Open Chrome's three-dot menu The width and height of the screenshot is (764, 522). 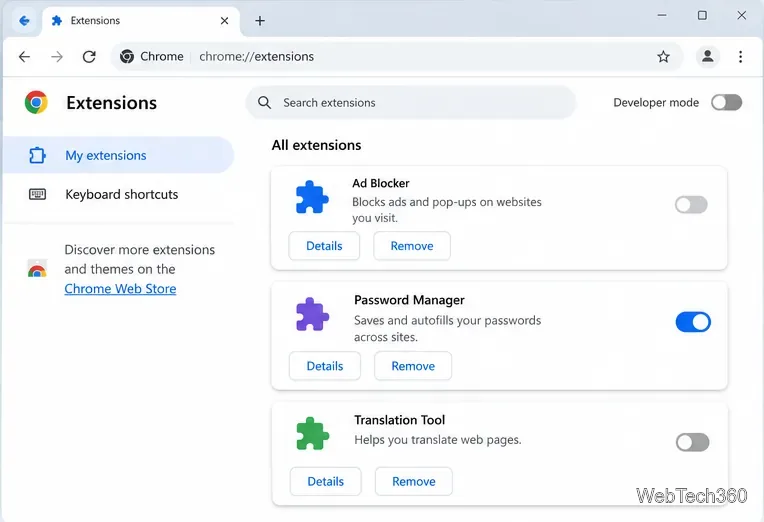pyautogui.click(x=740, y=57)
